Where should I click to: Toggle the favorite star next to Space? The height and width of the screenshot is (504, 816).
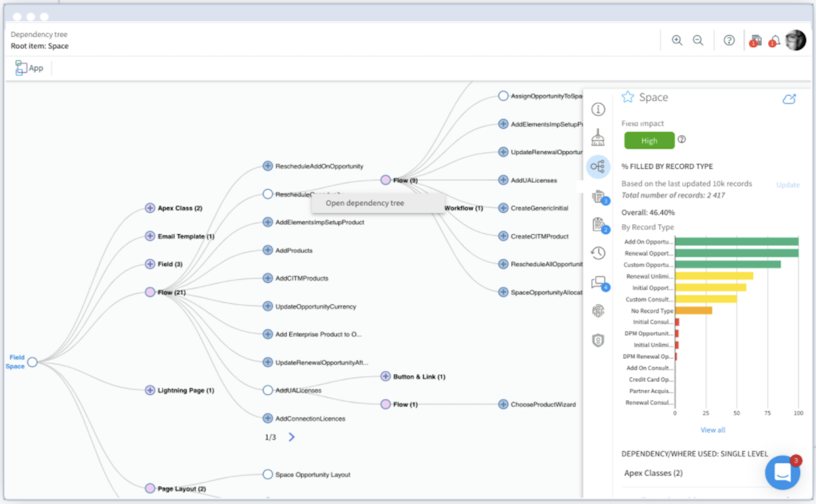628,96
